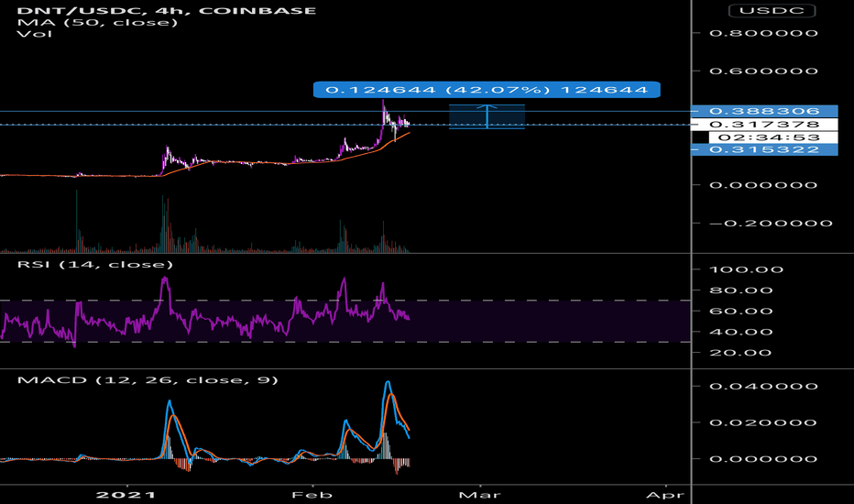Click the Feb time axis label

tap(312, 495)
